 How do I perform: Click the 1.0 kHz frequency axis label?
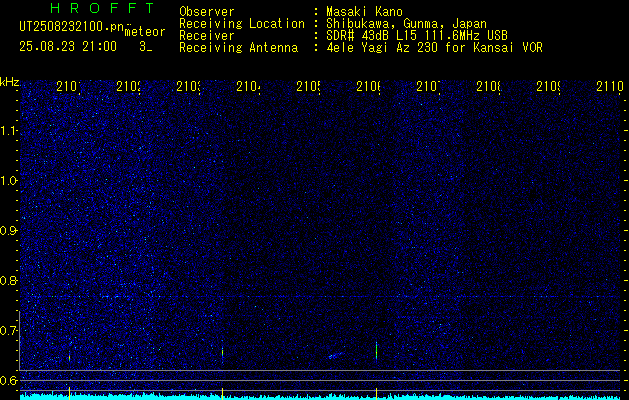9,181
